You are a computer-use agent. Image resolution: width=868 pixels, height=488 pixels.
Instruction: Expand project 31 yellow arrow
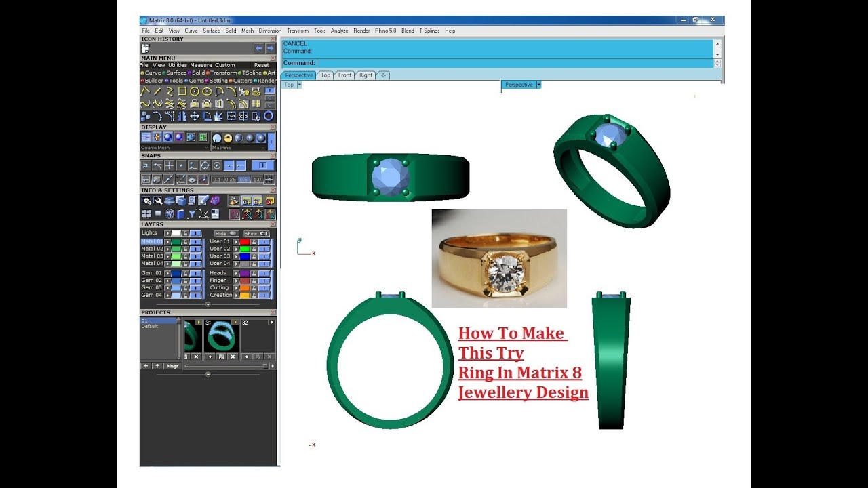pyautogui.click(x=235, y=323)
